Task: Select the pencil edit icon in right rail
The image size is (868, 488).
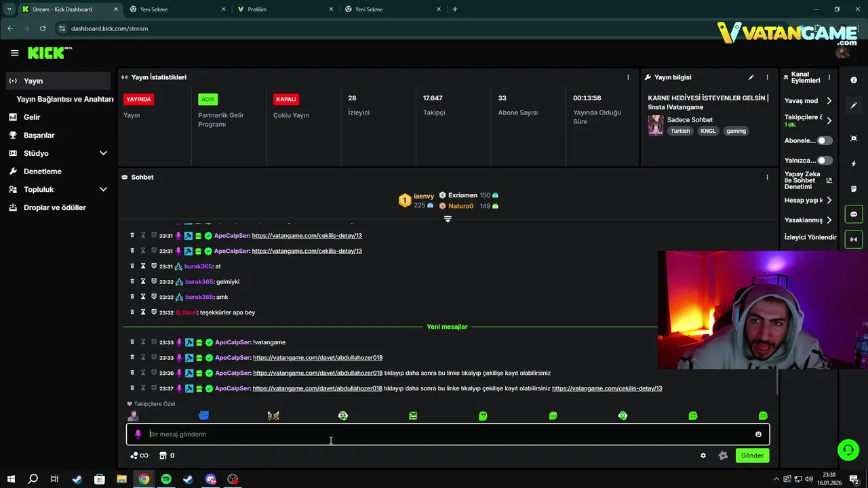Action: tap(854, 106)
